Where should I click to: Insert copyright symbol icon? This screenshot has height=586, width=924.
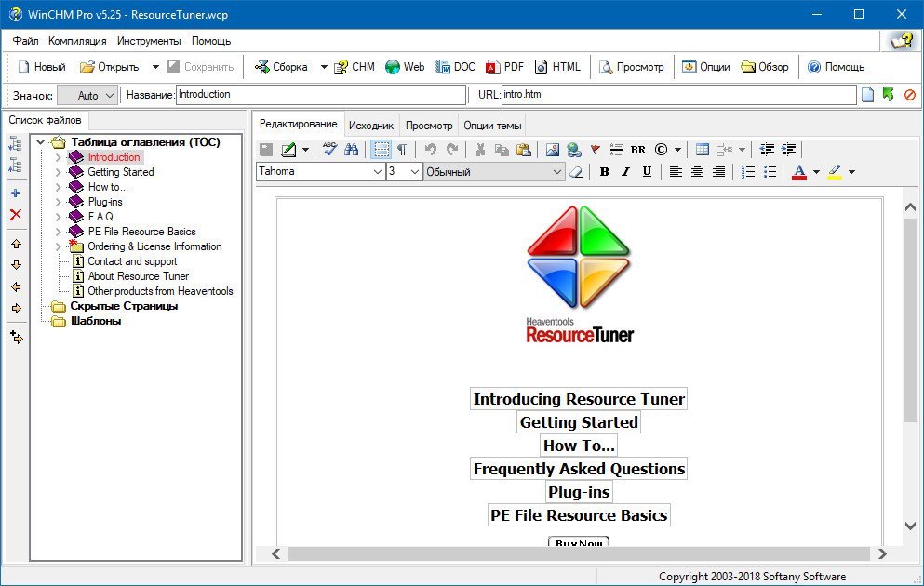tap(662, 150)
